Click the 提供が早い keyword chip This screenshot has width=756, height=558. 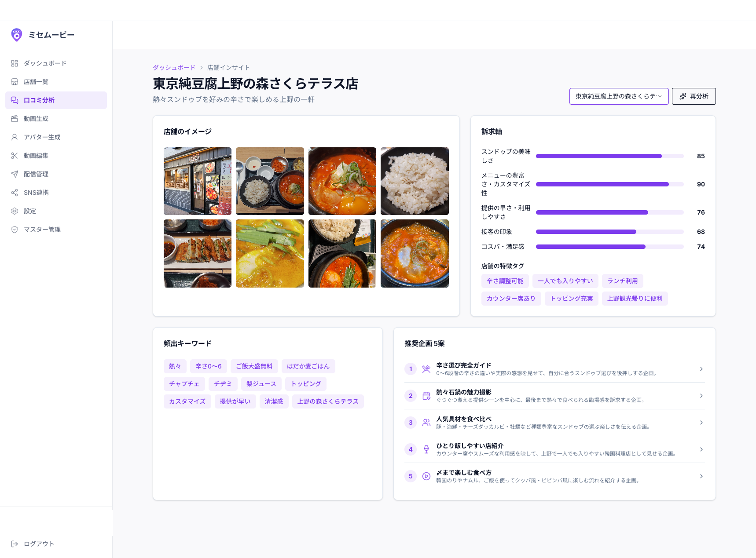pos(235,401)
